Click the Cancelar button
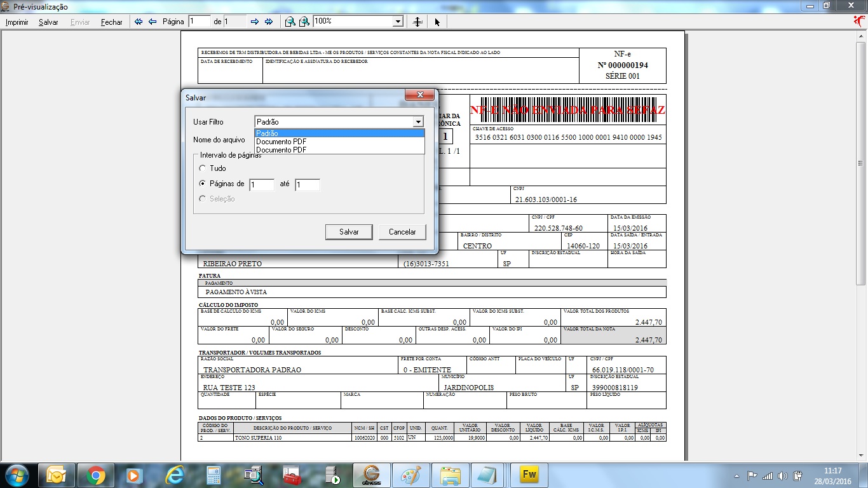This screenshot has width=868, height=488. point(402,232)
